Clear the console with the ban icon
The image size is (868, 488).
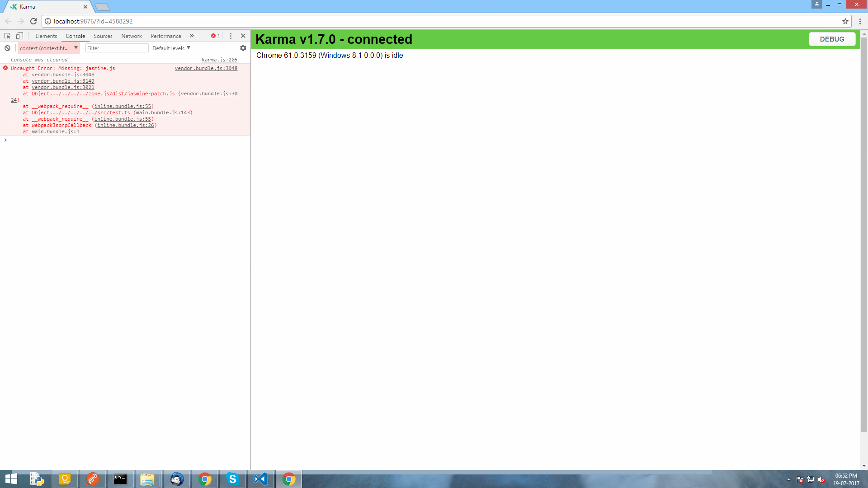pos(7,48)
